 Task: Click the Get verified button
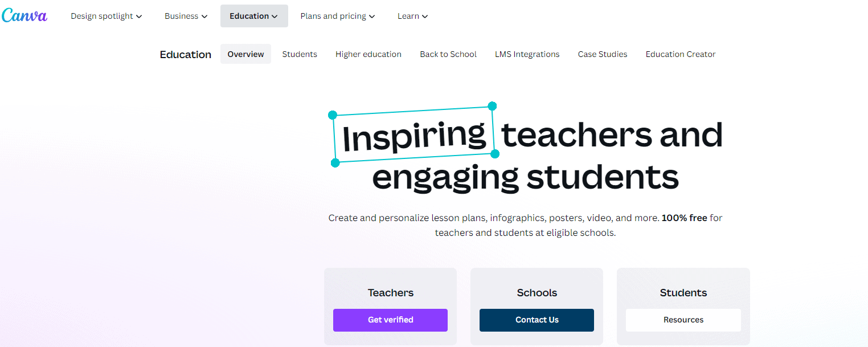(390, 320)
